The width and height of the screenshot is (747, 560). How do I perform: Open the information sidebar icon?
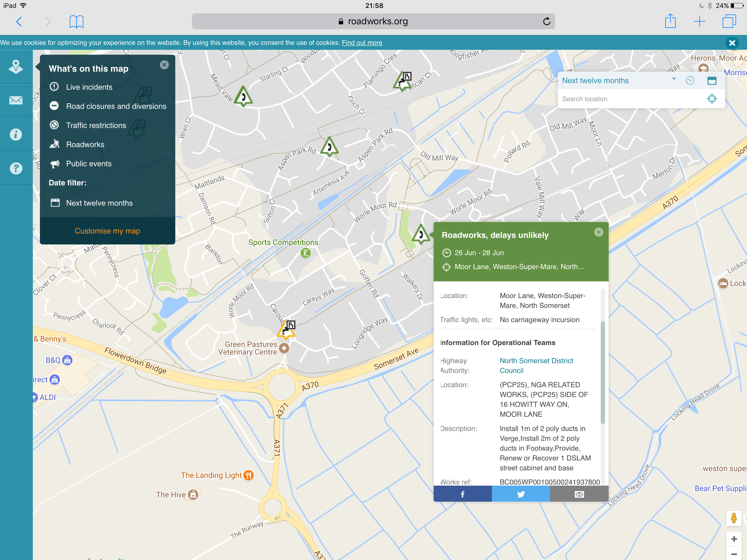[16, 135]
